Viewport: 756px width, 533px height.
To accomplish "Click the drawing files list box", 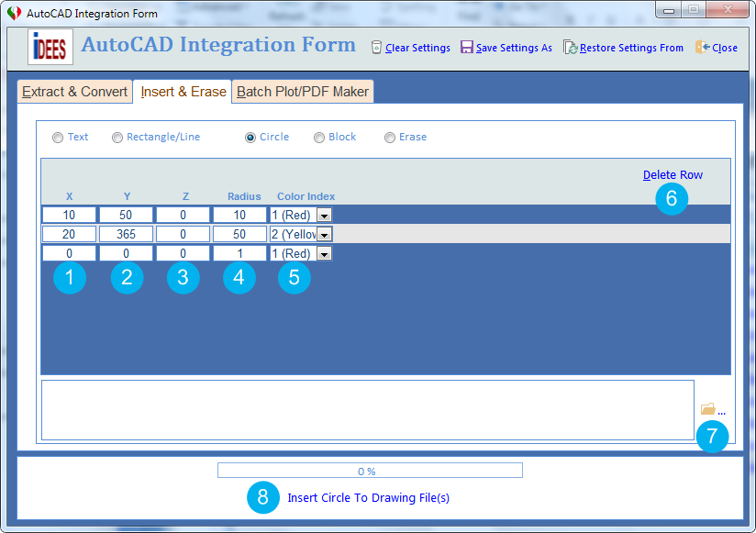I will 368,410.
